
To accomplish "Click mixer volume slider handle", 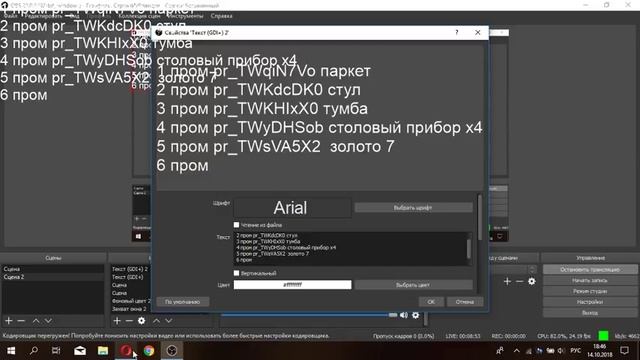I will point(393,315).
